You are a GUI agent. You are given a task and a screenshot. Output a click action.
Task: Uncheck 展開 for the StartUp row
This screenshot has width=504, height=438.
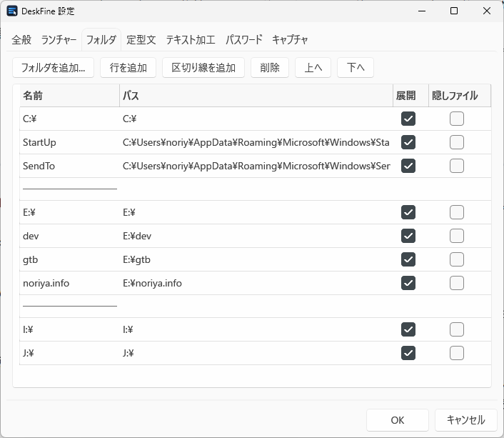(408, 142)
